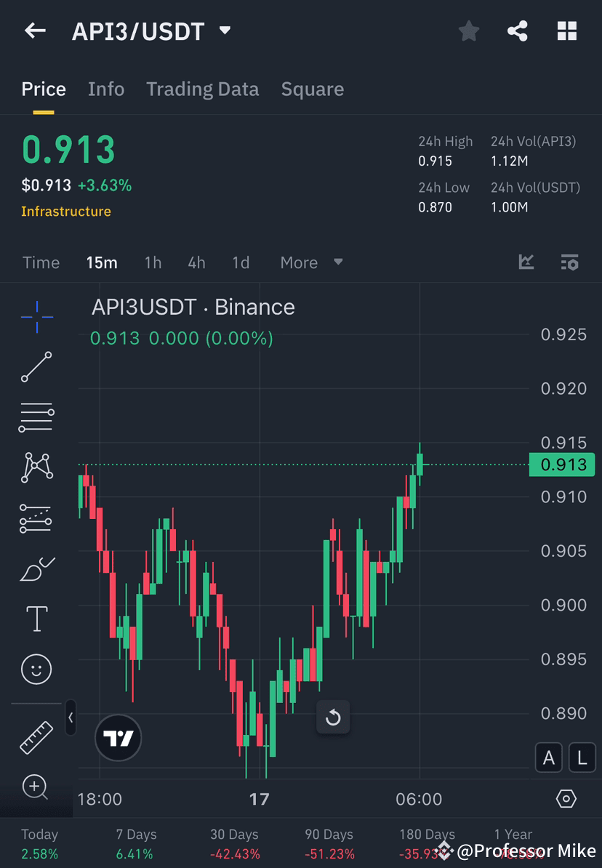Image resolution: width=602 pixels, height=868 pixels.
Task: Select the brush drawing tool
Action: click(x=36, y=568)
